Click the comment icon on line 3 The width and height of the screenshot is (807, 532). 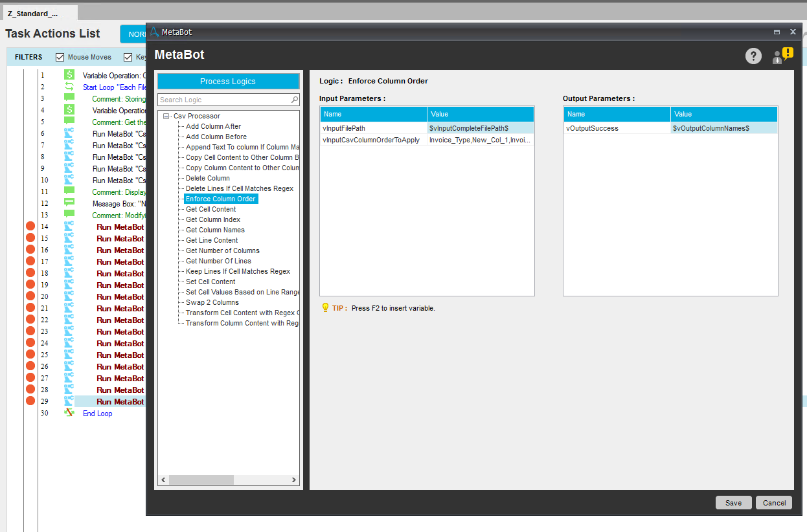pyautogui.click(x=69, y=98)
